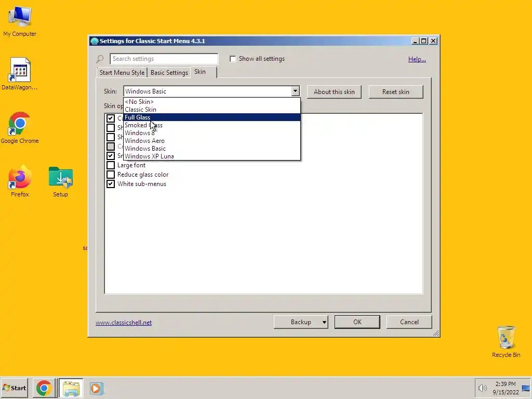
Task: Launch Google Chrome from desktop
Action: (x=20, y=128)
